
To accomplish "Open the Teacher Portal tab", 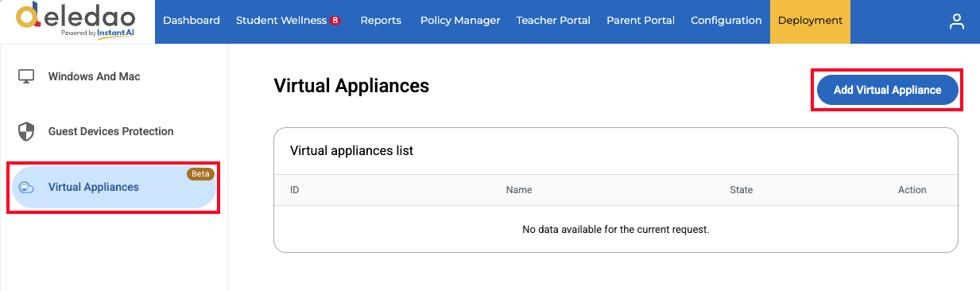I will click(553, 21).
